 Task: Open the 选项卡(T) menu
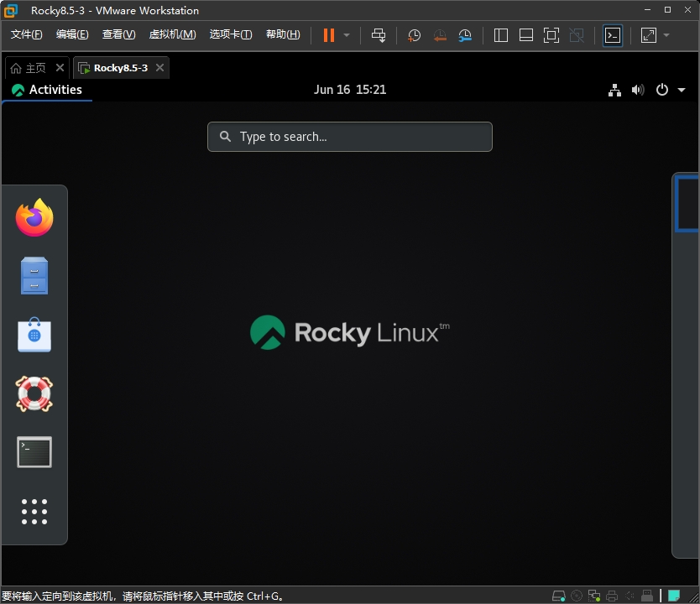[231, 34]
